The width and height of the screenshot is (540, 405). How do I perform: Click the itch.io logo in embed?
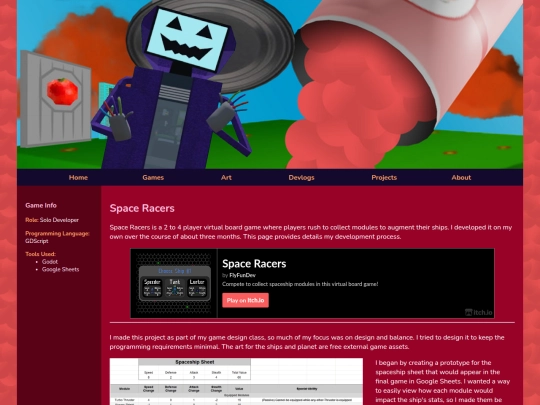tap(479, 312)
